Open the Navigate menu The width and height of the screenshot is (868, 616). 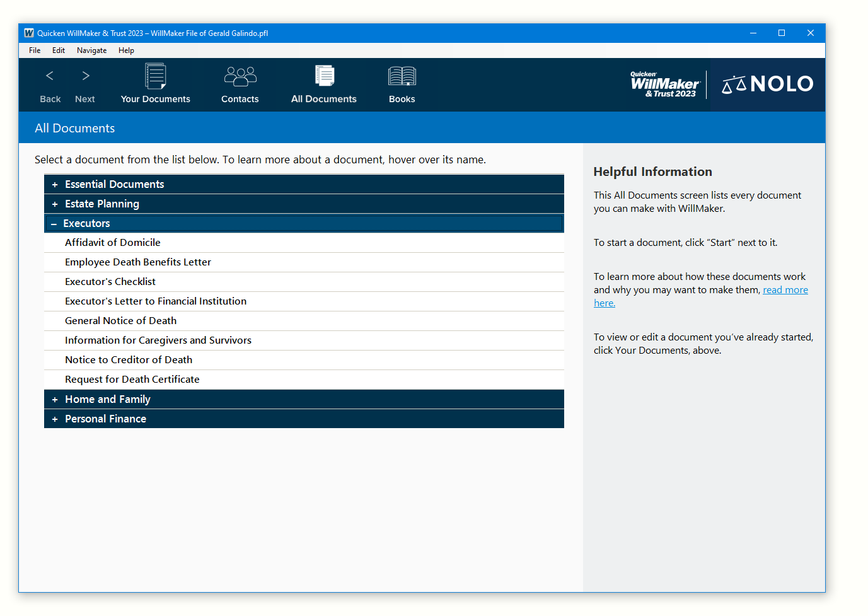pos(91,50)
